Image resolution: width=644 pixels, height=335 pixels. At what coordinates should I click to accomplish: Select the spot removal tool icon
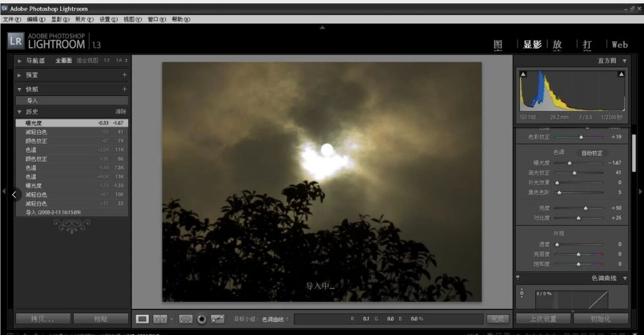(217, 319)
